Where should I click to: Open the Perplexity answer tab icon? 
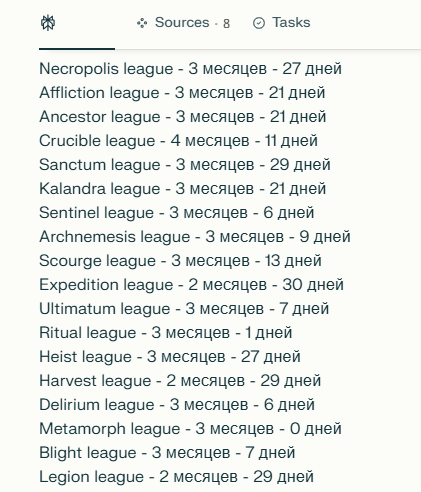[x=48, y=23]
